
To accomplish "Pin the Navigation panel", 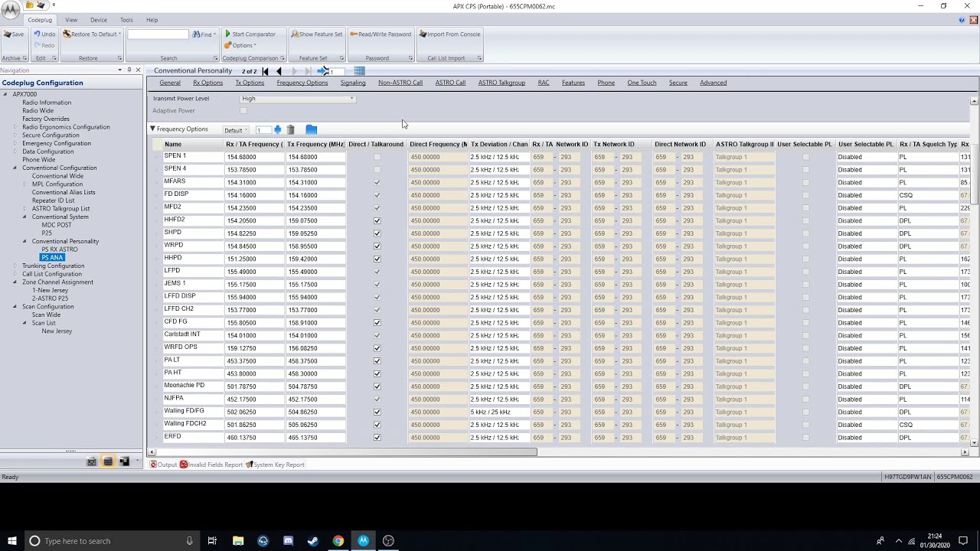I will coord(129,70).
